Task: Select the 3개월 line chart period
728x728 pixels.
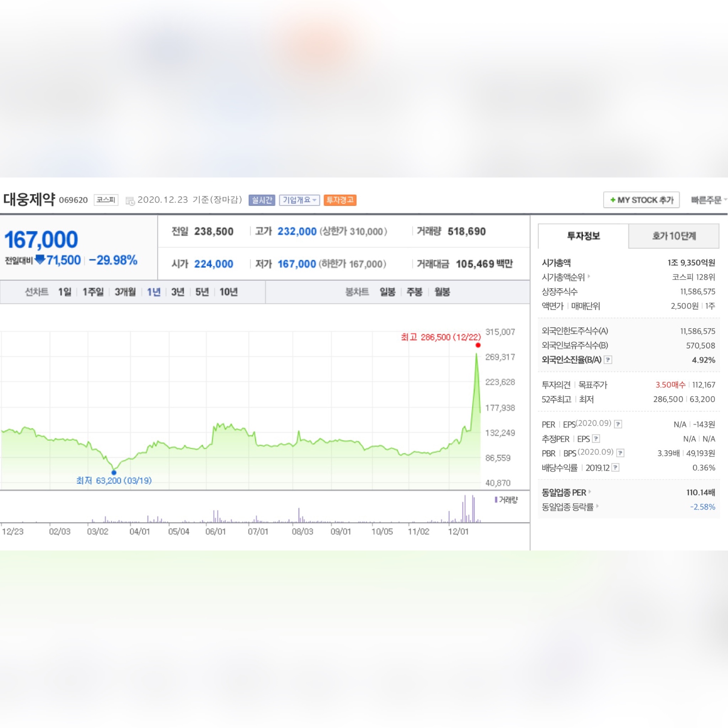Action: (125, 292)
